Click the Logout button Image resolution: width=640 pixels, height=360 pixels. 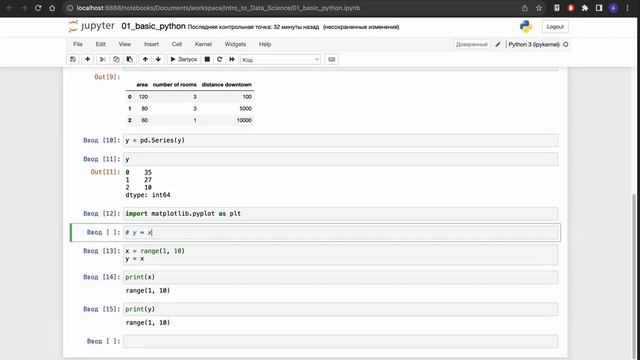[555, 27]
